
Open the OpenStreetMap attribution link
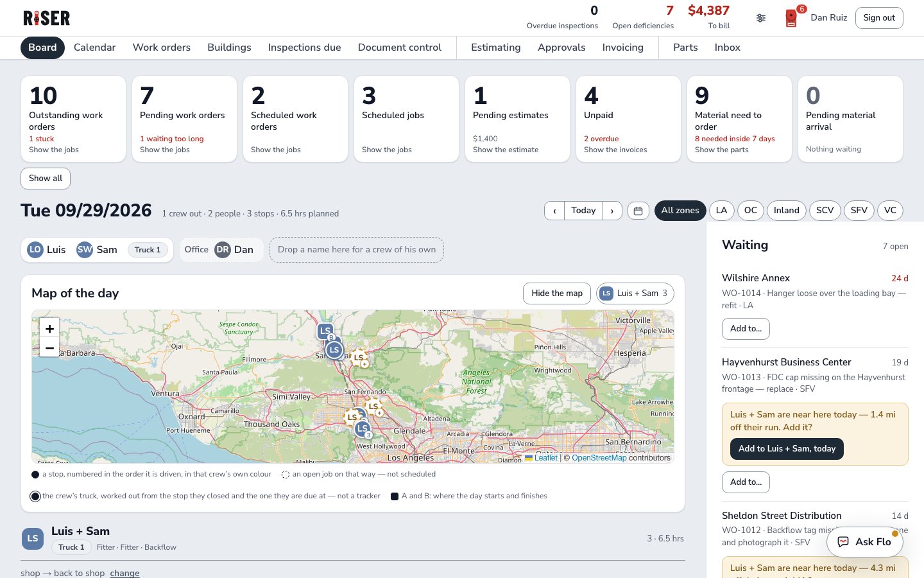coord(599,458)
